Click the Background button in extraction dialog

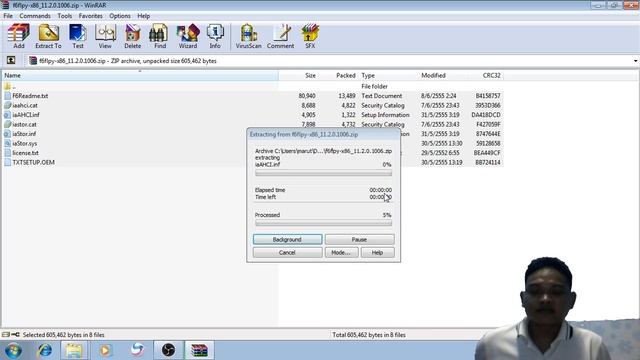(x=287, y=239)
